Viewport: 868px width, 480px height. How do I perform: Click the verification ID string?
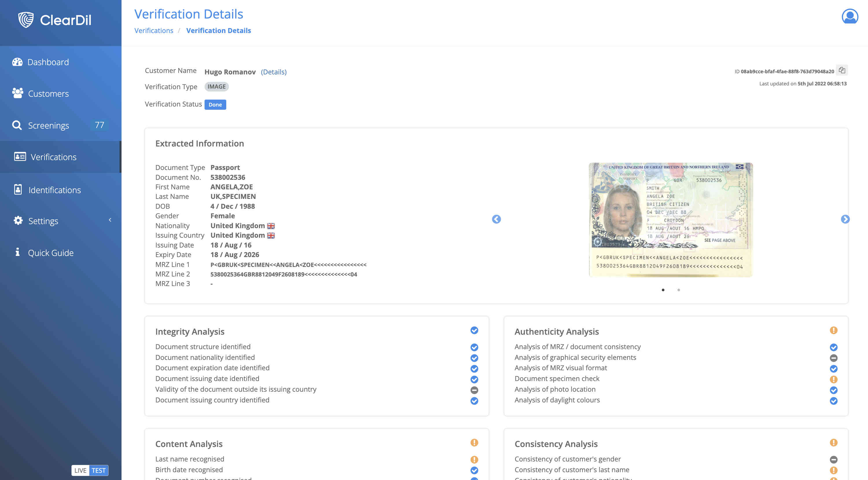tap(787, 72)
